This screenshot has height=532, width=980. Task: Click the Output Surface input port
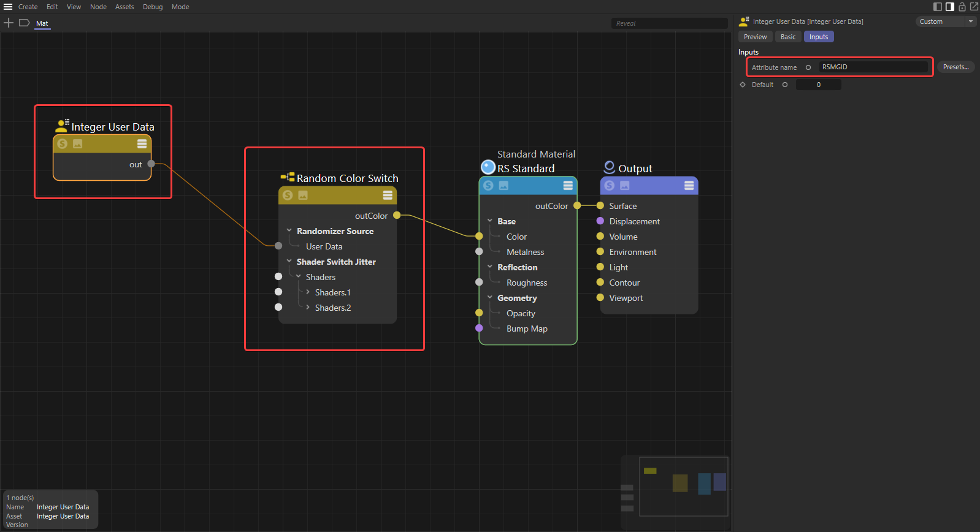point(600,205)
